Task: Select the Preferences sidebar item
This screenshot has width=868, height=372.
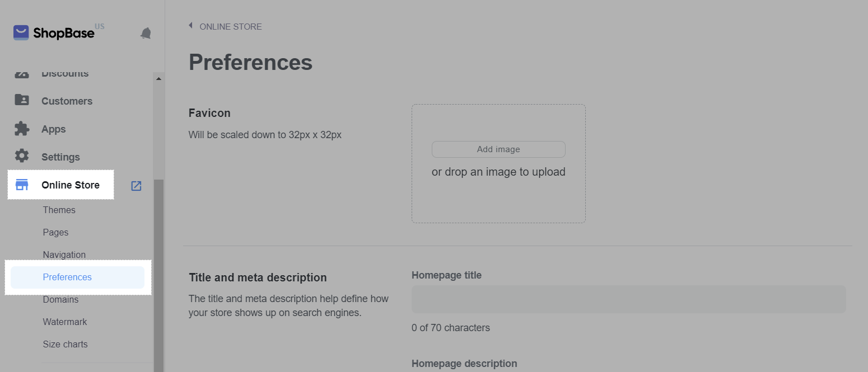Action: (67, 277)
